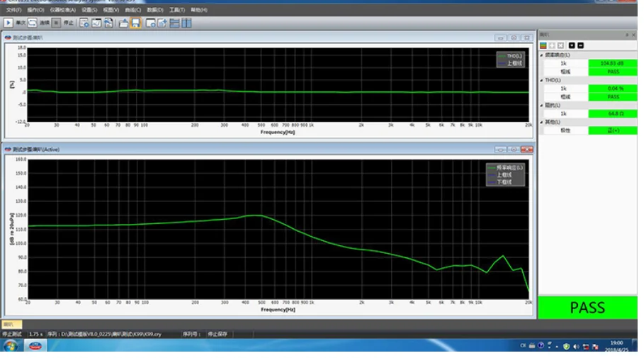Open the 仪器校准(A) menu

coord(63,10)
